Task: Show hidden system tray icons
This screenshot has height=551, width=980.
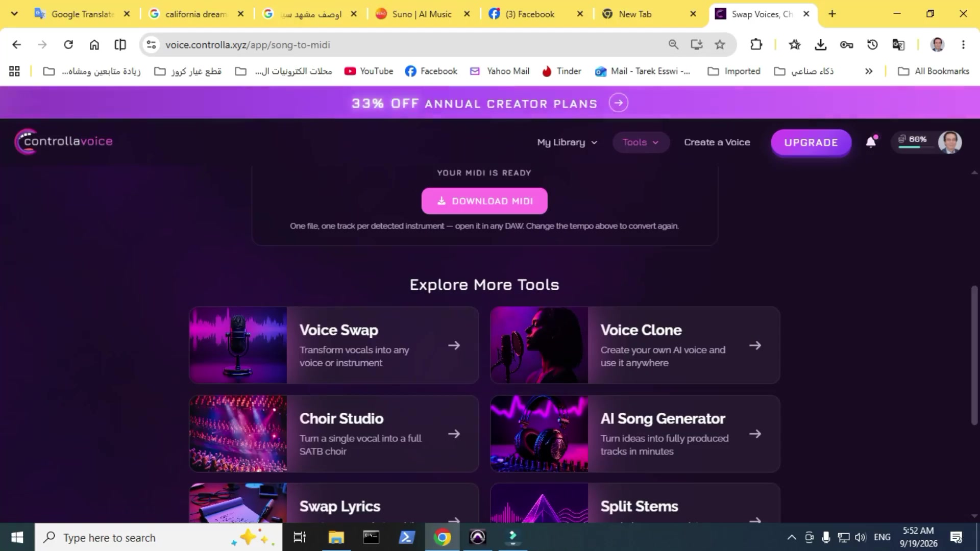Action: point(792,537)
